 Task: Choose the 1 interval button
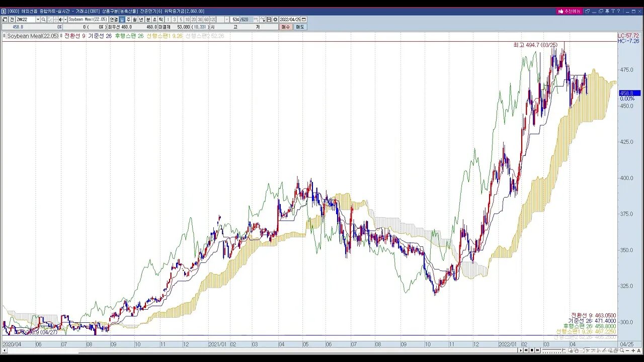(168, 20)
